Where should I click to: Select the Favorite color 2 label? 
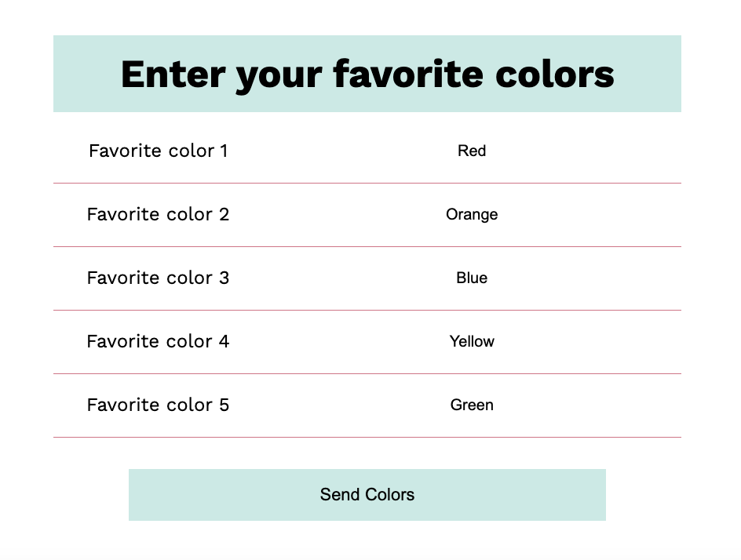(158, 214)
